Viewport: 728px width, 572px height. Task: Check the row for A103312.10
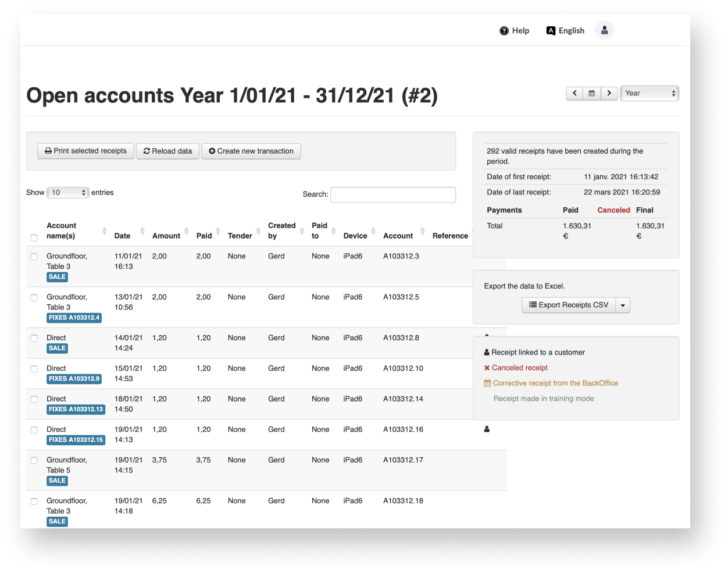point(34,369)
